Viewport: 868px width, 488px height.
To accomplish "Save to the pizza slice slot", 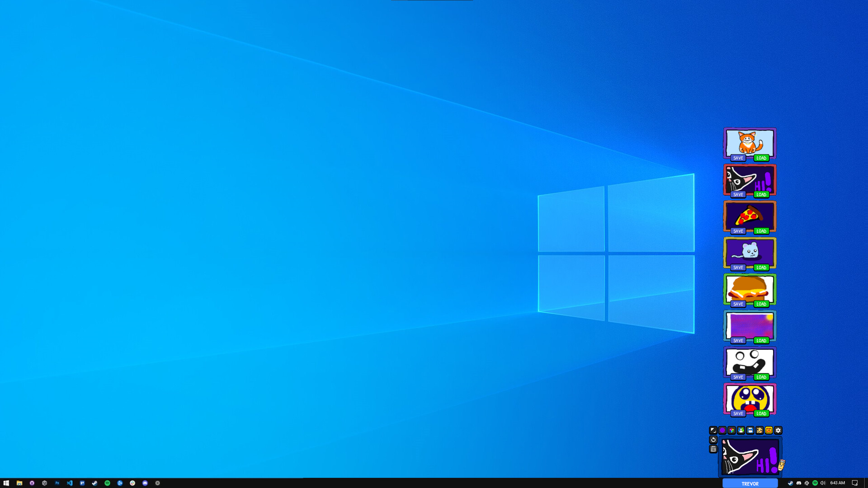I will (x=738, y=231).
